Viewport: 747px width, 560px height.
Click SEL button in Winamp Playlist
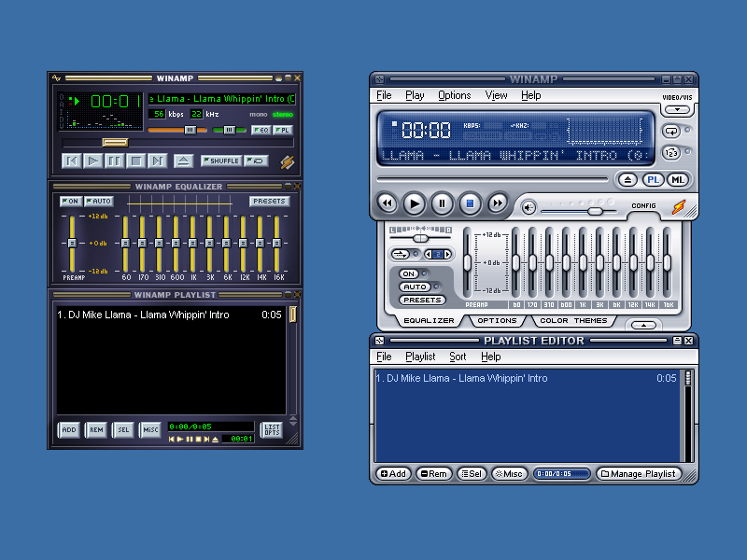[123, 429]
